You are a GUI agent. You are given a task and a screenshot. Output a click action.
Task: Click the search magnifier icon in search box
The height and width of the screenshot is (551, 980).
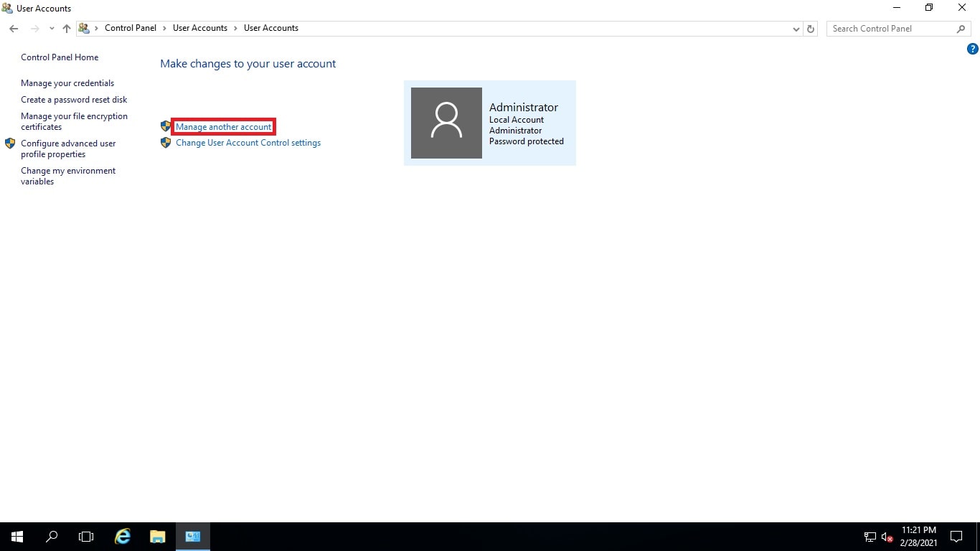pyautogui.click(x=961, y=29)
